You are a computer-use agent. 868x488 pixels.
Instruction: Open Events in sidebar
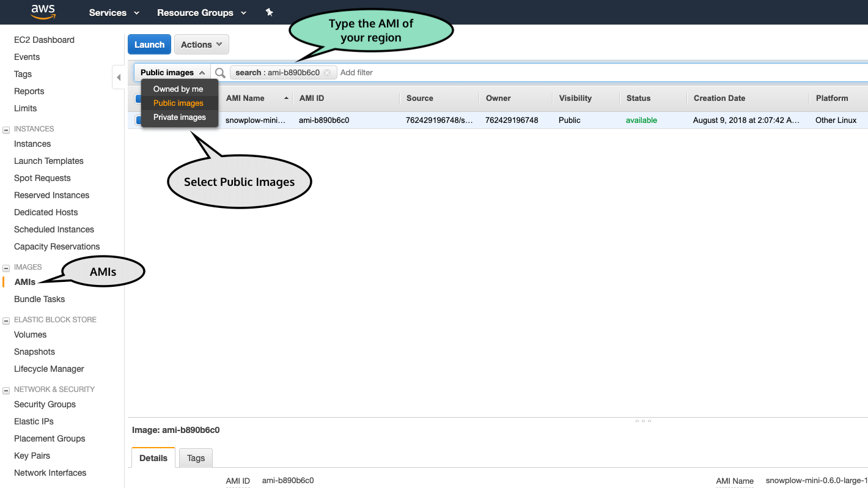point(27,57)
